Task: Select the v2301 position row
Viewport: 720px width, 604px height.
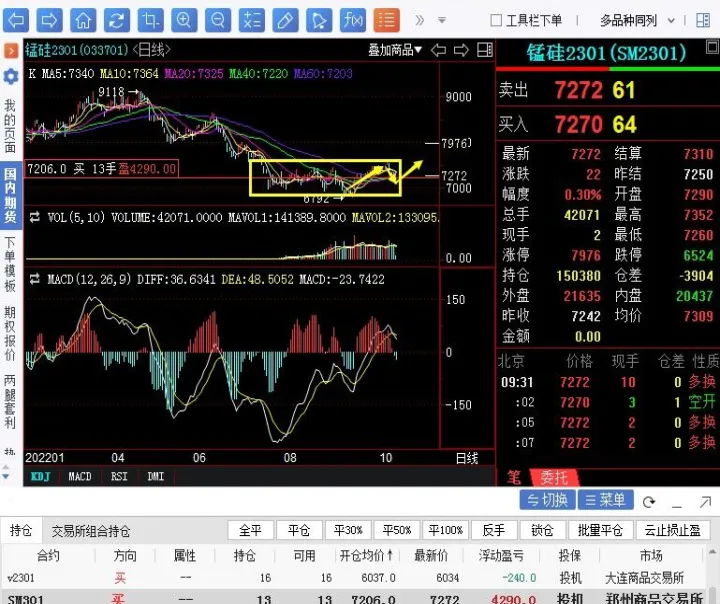Action: click(x=352, y=578)
